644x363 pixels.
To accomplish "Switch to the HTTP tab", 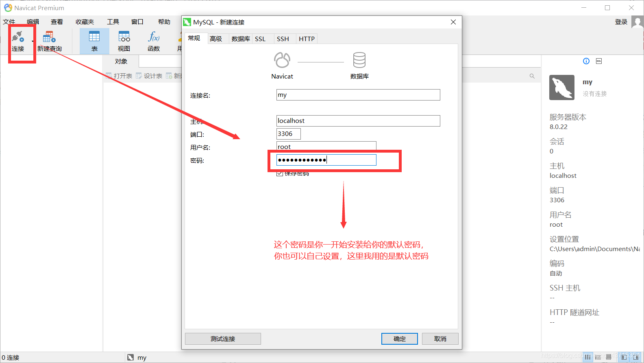I will (307, 39).
